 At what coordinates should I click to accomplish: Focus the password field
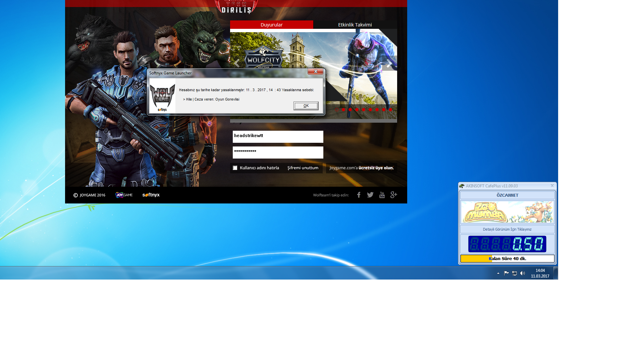(278, 153)
